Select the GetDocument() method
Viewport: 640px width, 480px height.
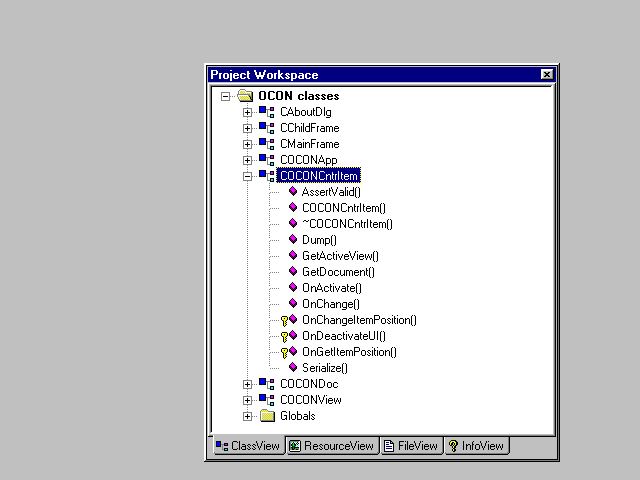click(338, 272)
